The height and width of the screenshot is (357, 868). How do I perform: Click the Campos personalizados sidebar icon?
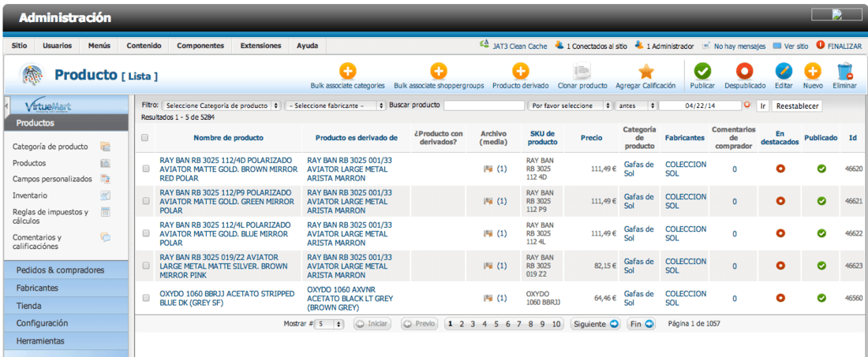pyautogui.click(x=105, y=179)
